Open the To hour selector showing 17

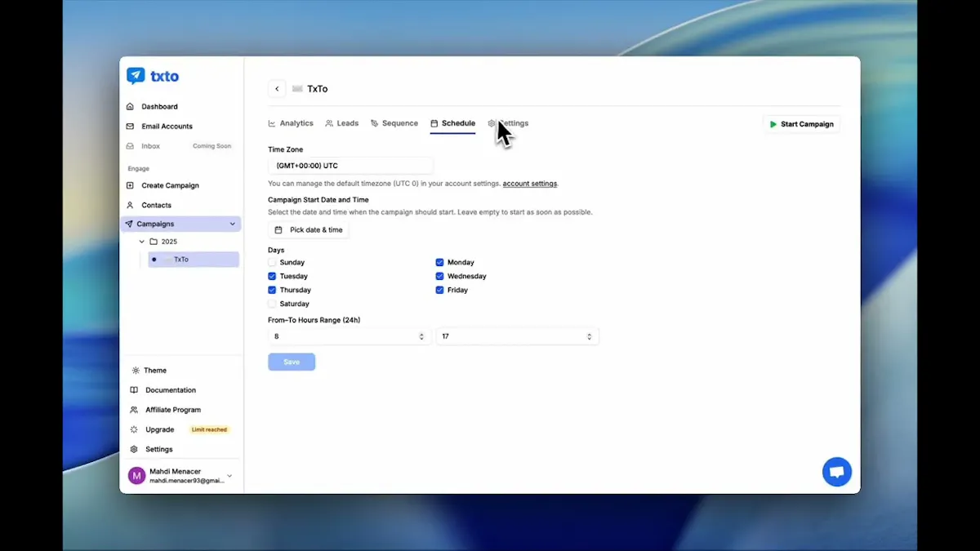point(517,336)
